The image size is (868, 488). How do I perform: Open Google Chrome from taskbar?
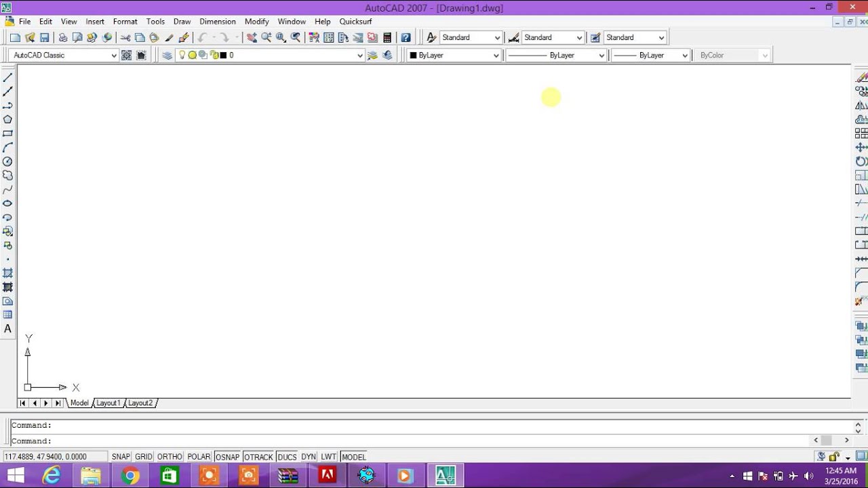click(131, 476)
